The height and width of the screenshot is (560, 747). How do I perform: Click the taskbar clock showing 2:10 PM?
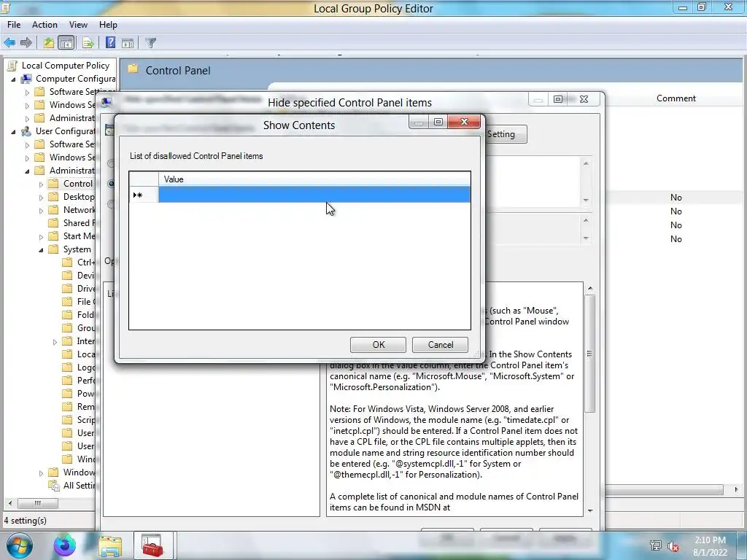point(710,546)
